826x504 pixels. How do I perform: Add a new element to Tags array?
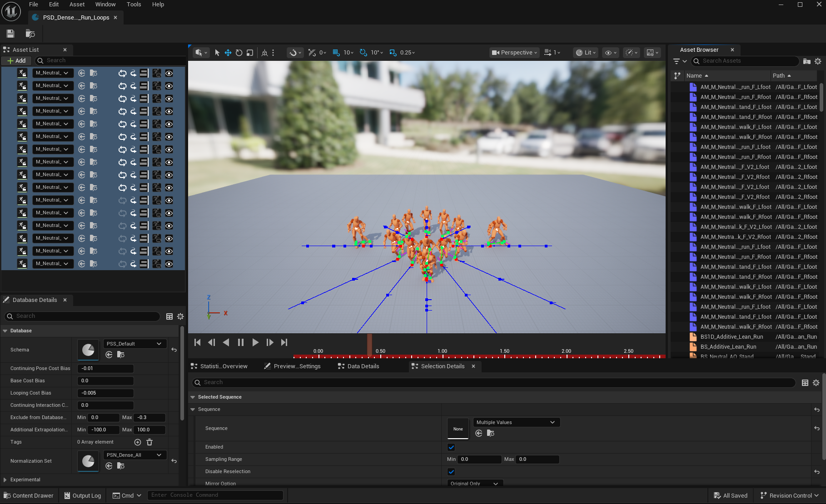(x=138, y=442)
